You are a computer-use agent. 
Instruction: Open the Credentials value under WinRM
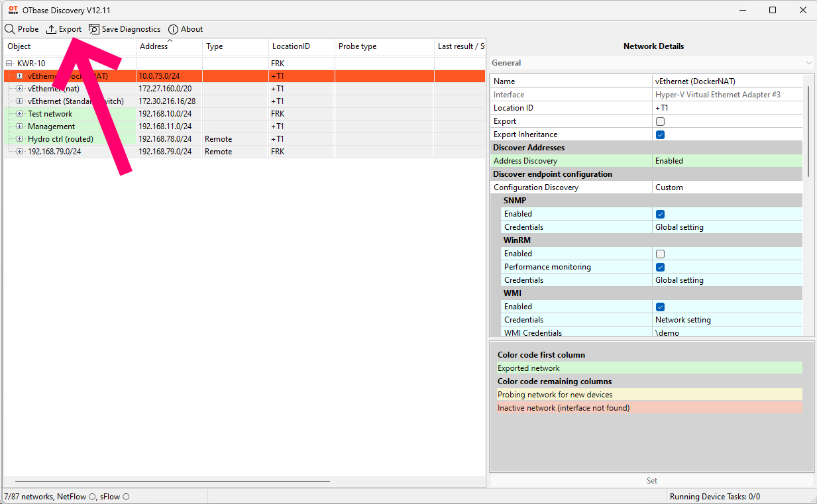click(x=728, y=280)
